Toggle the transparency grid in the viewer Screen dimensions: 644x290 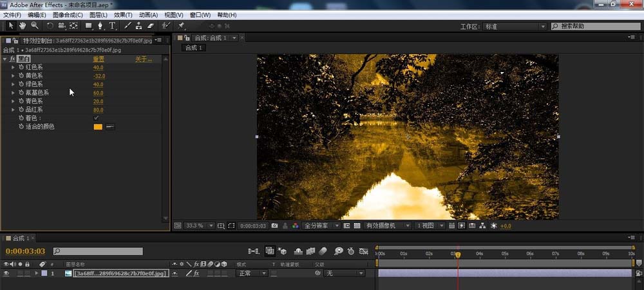356,226
